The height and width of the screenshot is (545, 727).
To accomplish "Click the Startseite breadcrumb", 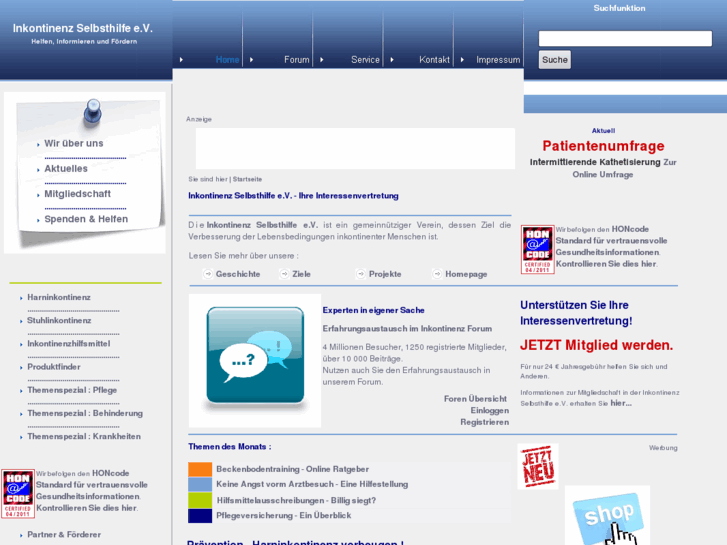I will pyautogui.click(x=247, y=179).
